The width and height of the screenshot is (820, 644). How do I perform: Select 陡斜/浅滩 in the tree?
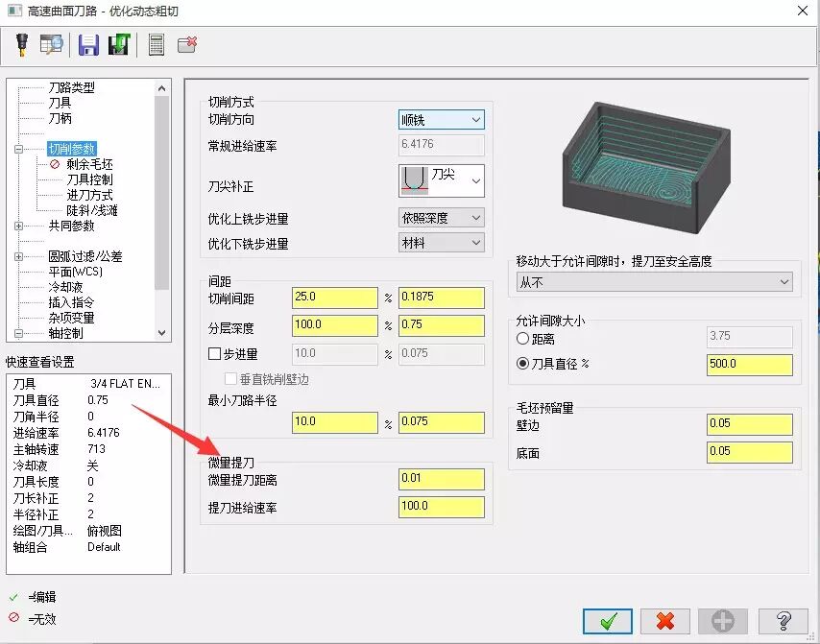coord(92,210)
